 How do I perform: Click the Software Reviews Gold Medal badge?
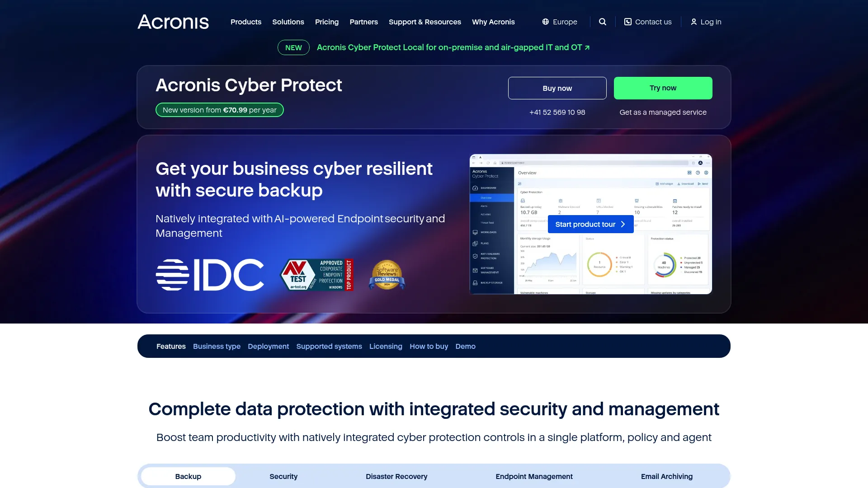(x=387, y=275)
